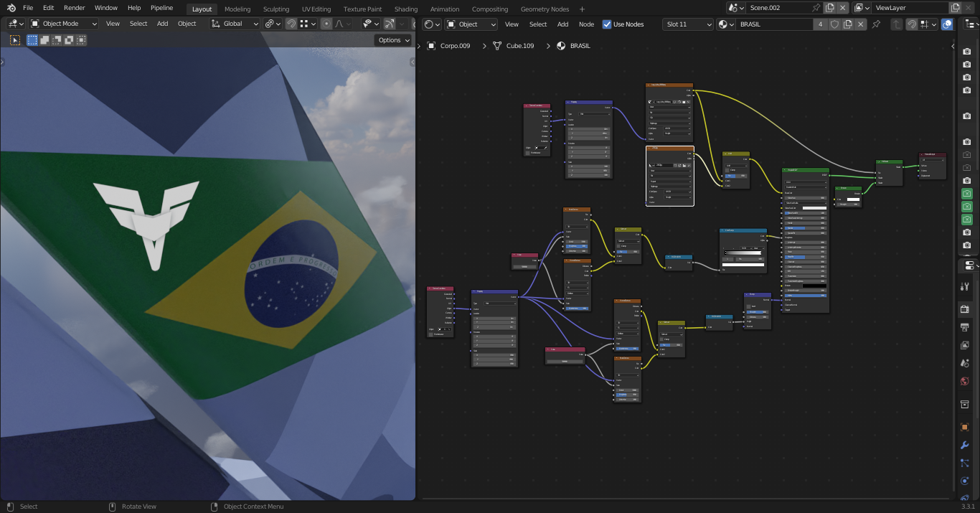Choose the extend selection mode icon
Screen dimensions: 980x513
pyautogui.click(x=44, y=40)
